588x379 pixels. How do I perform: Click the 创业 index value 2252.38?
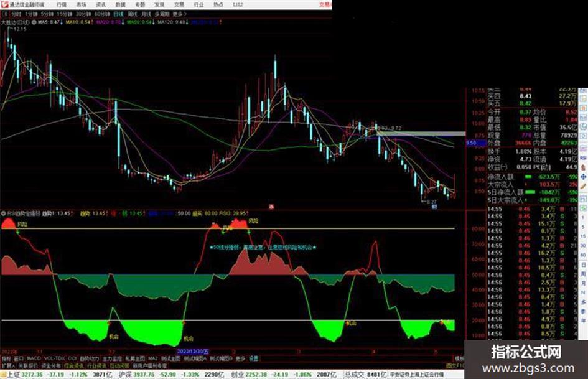coord(257,375)
